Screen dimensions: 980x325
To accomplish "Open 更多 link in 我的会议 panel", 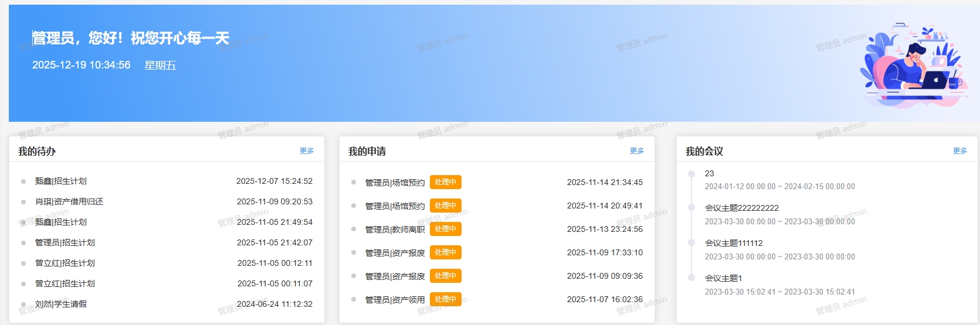I will [959, 151].
